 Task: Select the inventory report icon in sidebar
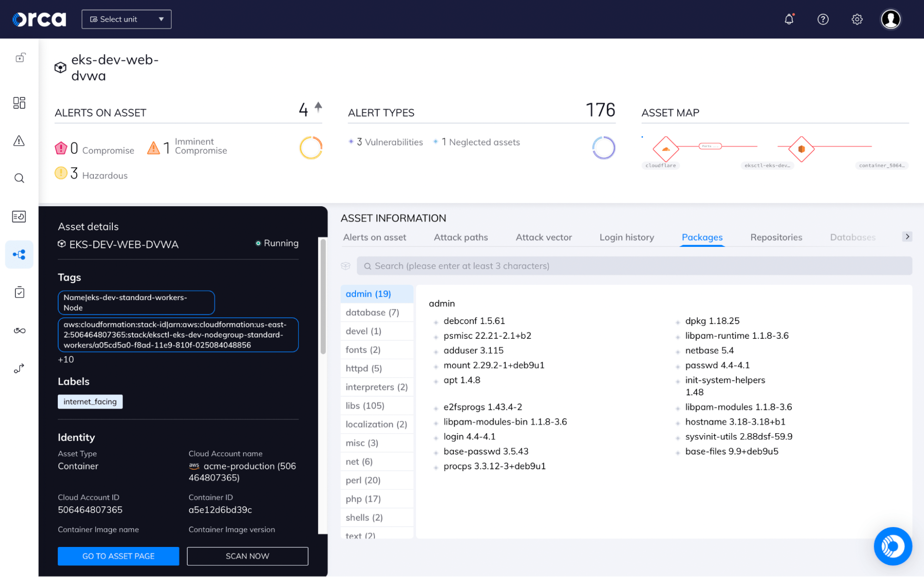[19, 216]
